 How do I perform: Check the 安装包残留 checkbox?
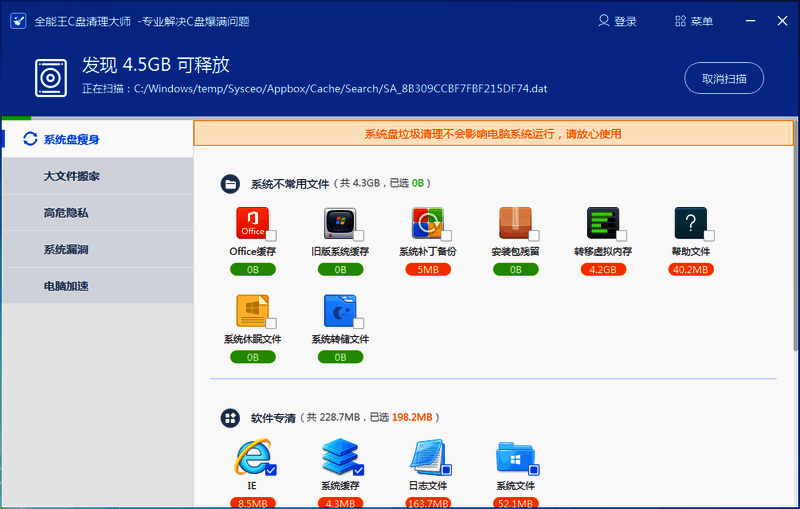point(534,235)
